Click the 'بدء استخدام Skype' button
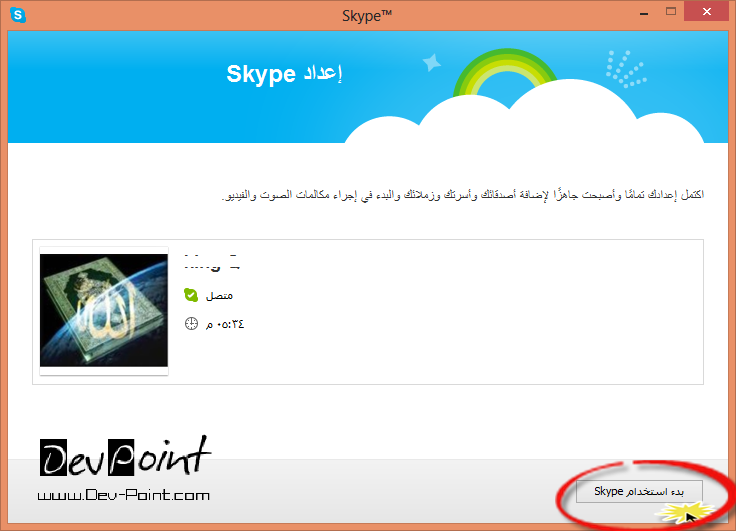Image resolution: width=736 pixels, height=531 pixels. (639, 491)
